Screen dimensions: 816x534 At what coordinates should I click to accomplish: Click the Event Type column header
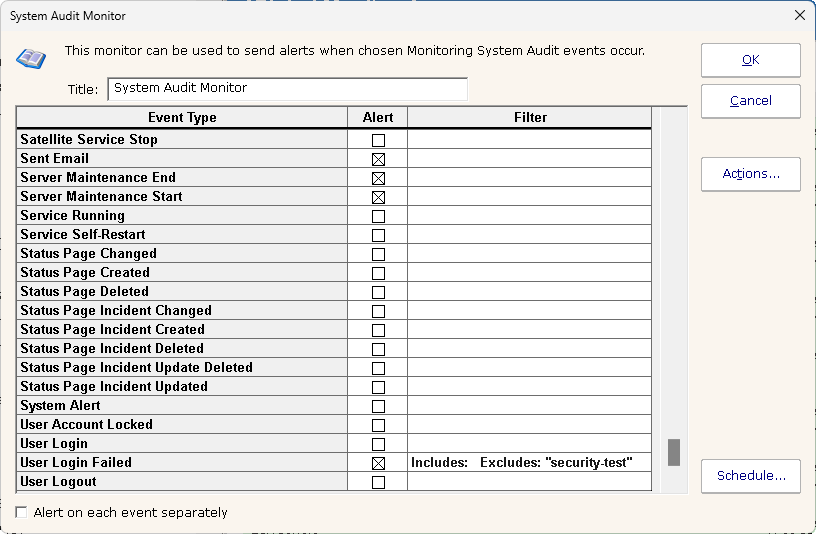click(x=182, y=118)
